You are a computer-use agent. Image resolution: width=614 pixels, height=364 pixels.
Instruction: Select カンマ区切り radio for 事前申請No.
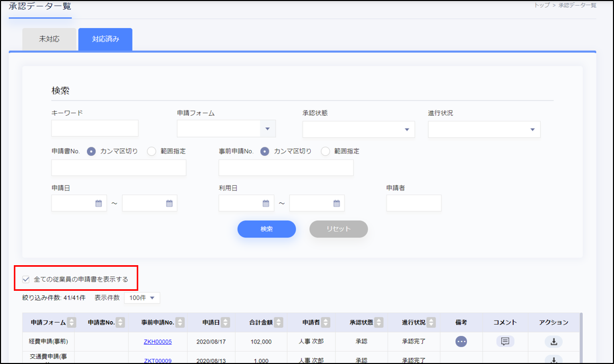click(265, 151)
